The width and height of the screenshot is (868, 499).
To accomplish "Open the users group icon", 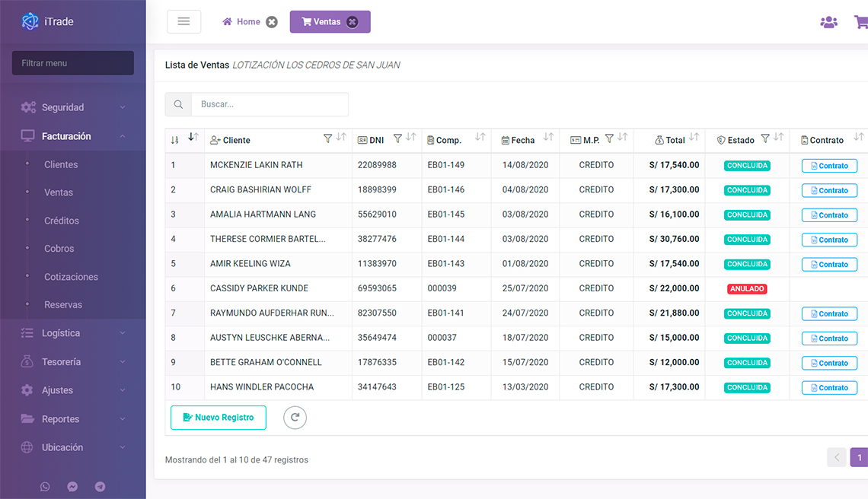I will (x=828, y=22).
